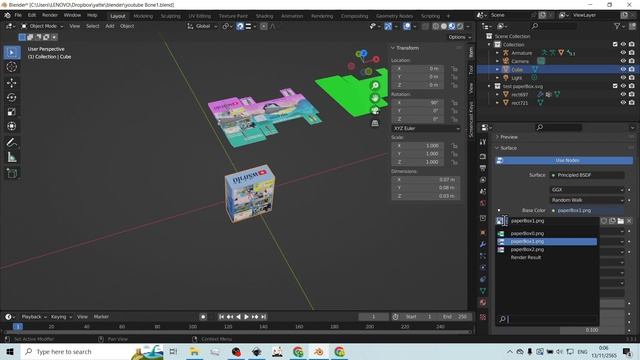Click the Blender logo menu icon

click(7, 15)
